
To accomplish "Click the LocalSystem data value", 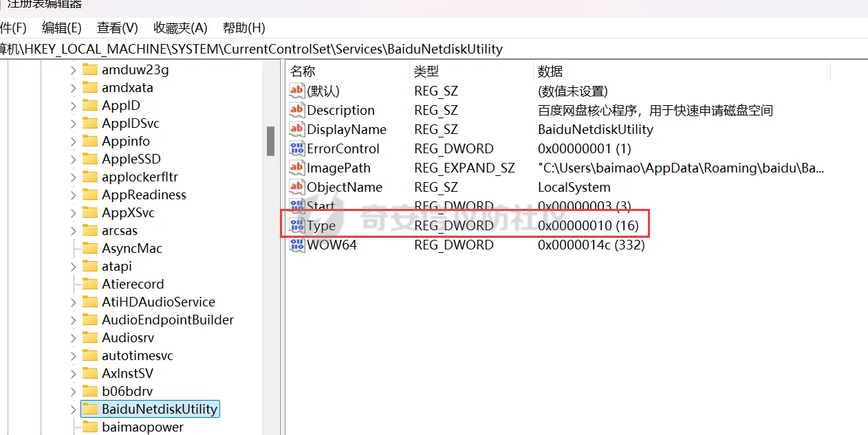I will pyautogui.click(x=574, y=187).
